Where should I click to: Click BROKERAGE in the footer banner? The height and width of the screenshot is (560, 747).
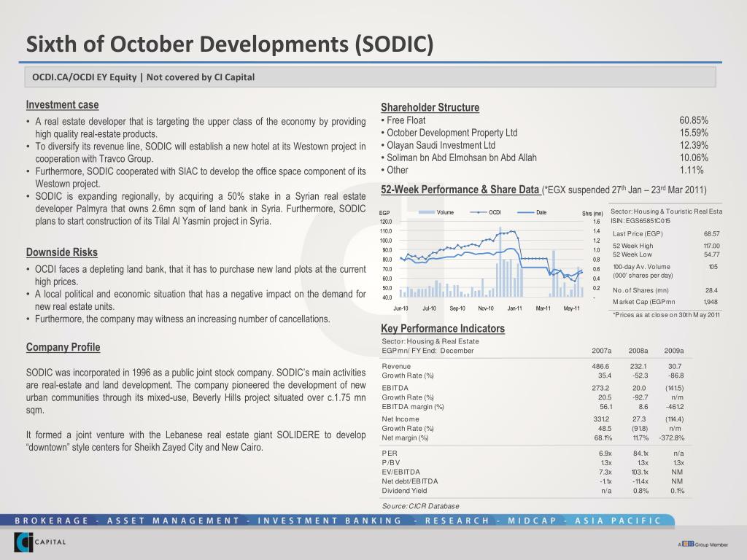[x=52, y=521]
